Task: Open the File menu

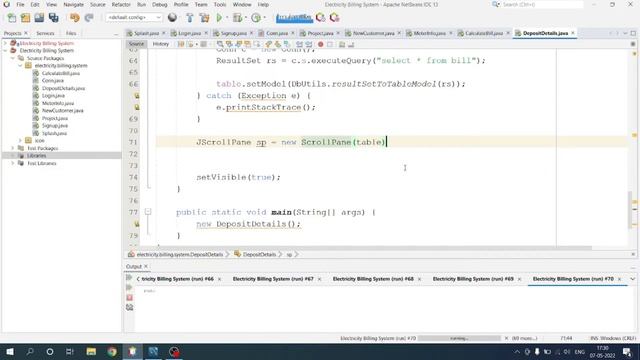Action: [20, 4]
